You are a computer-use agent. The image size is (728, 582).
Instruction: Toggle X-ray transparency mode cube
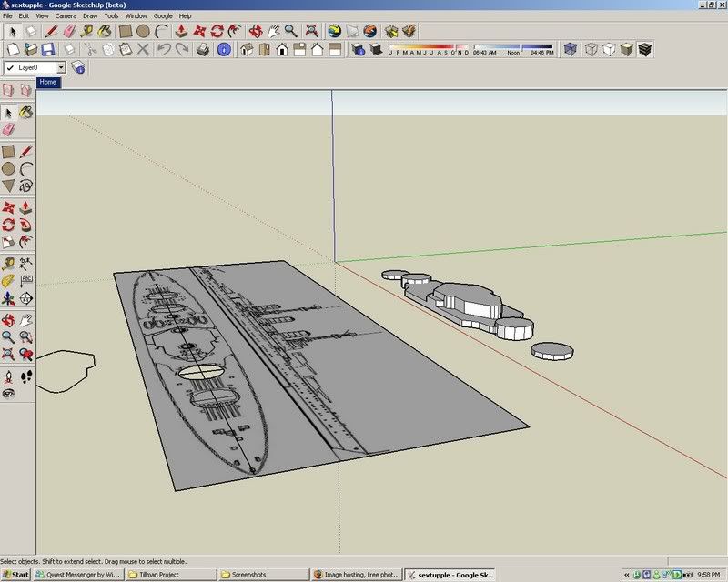pyautogui.click(x=571, y=49)
